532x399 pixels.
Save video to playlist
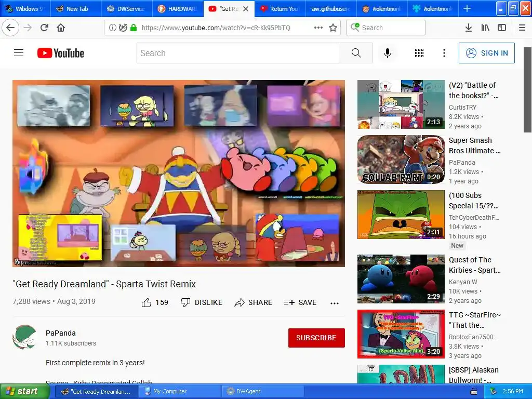click(300, 302)
